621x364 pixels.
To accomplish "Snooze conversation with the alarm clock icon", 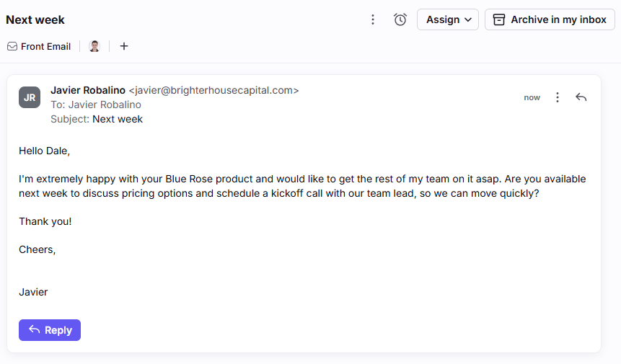I will coord(400,19).
